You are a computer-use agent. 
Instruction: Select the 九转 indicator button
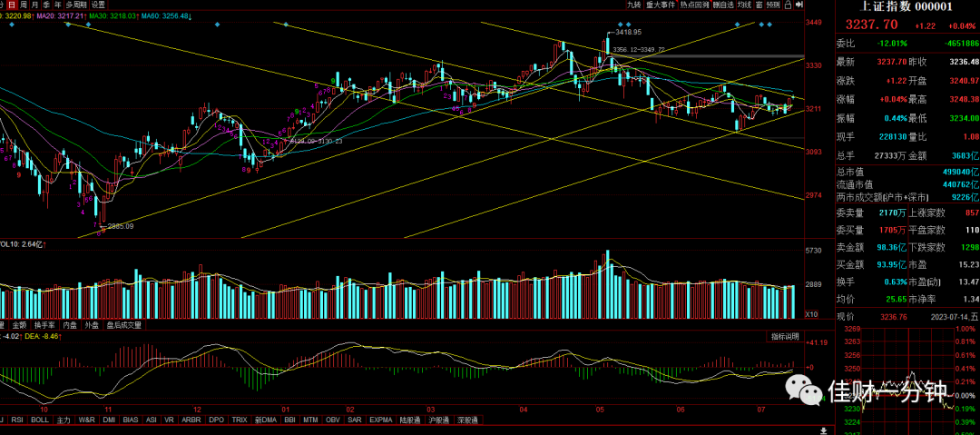point(634,5)
